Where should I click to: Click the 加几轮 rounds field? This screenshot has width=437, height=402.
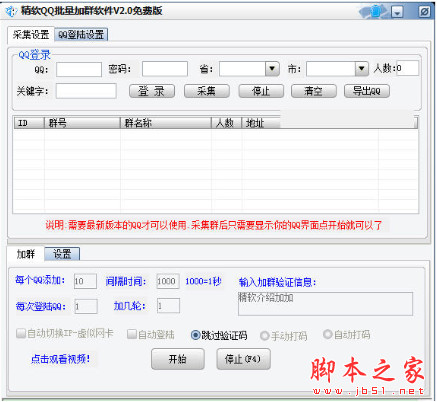click(168, 306)
